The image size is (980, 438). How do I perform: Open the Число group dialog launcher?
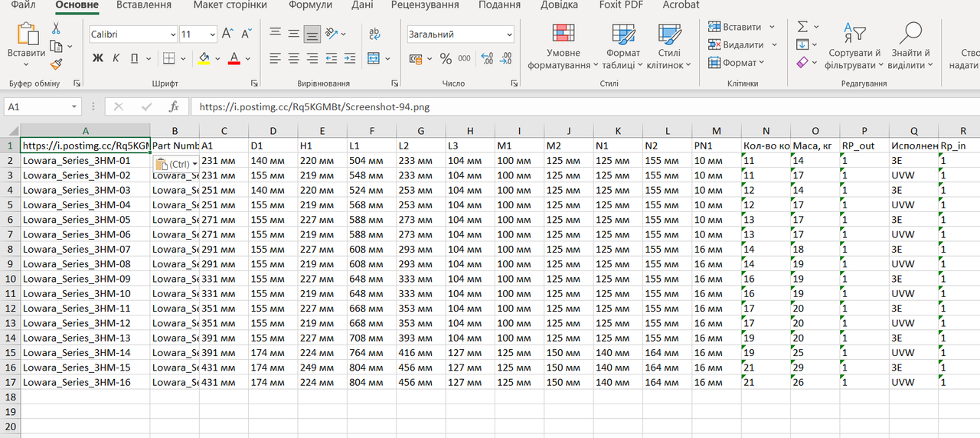pyautogui.click(x=514, y=83)
